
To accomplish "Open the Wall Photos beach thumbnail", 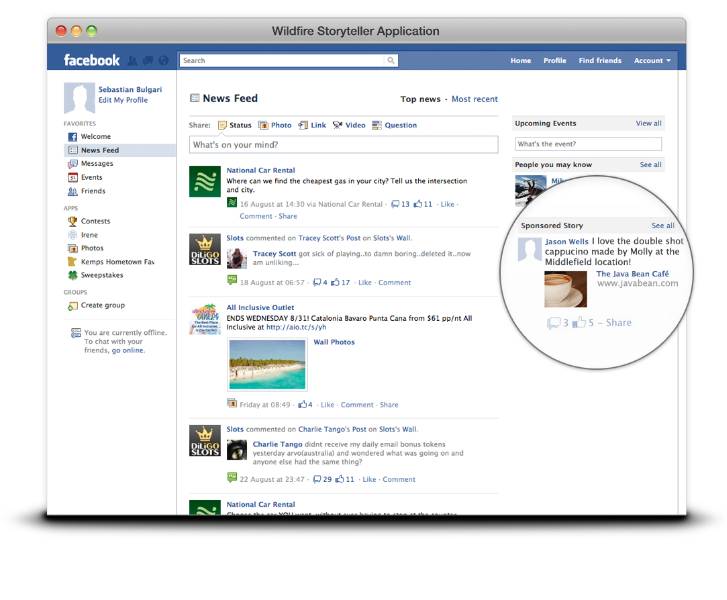I will 267,365.
